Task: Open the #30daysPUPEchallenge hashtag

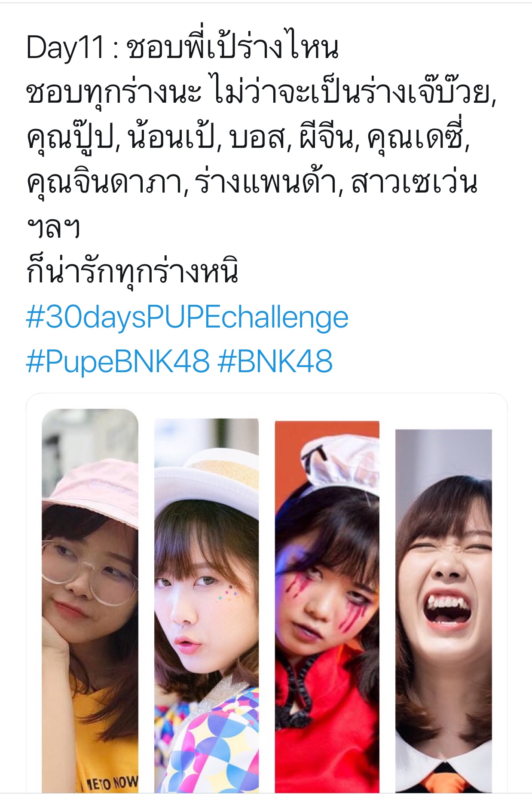Action: (x=187, y=318)
